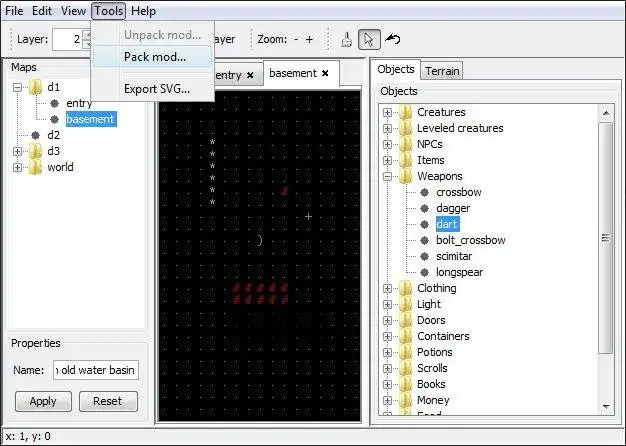Image resolution: width=626 pixels, height=446 pixels.
Task: Click the white cross marker on map
Action: click(x=308, y=216)
